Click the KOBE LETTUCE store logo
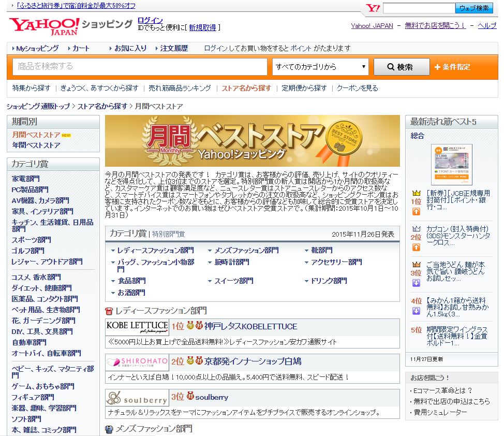The width and height of the screenshot is (504, 436). [x=137, y=327]
